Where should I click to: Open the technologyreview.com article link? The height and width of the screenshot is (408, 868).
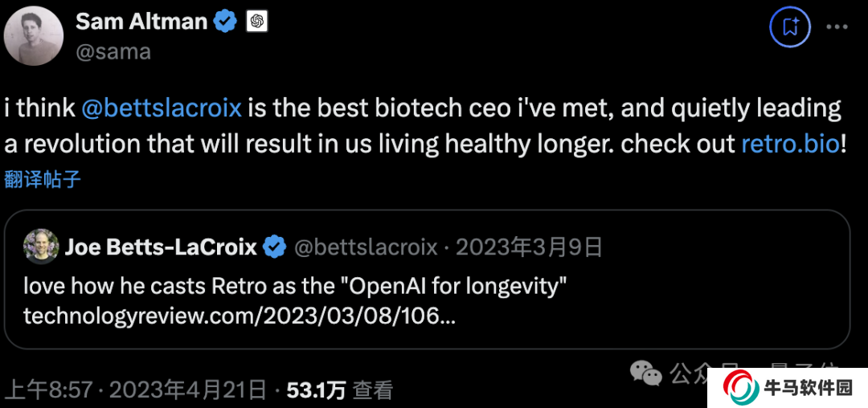point(240,316)
